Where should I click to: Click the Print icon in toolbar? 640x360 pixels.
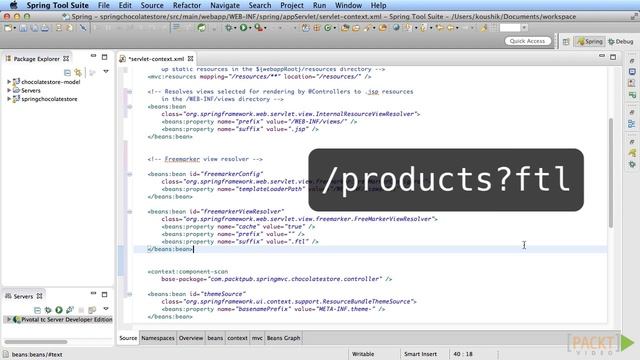point(44,28)
